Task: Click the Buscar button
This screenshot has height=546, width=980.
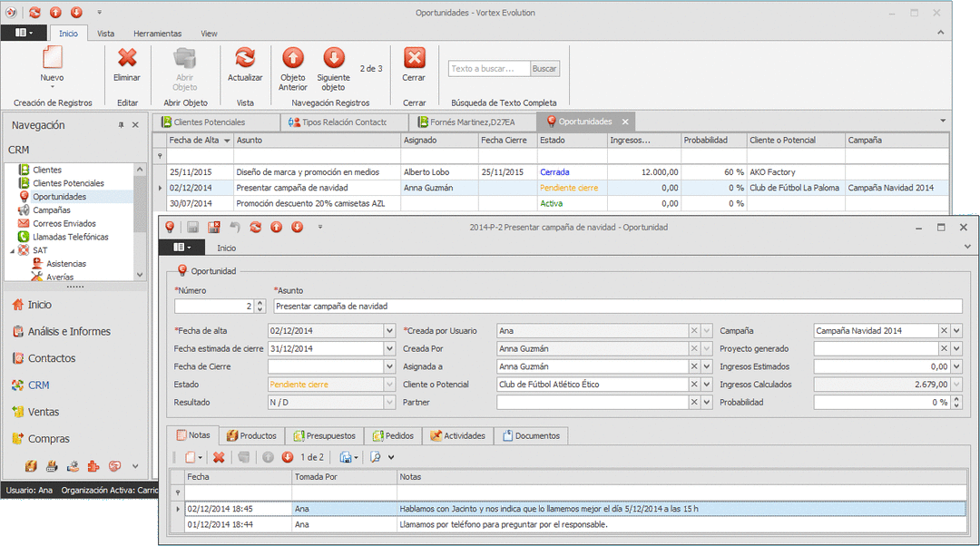Action: coord(544,69)
